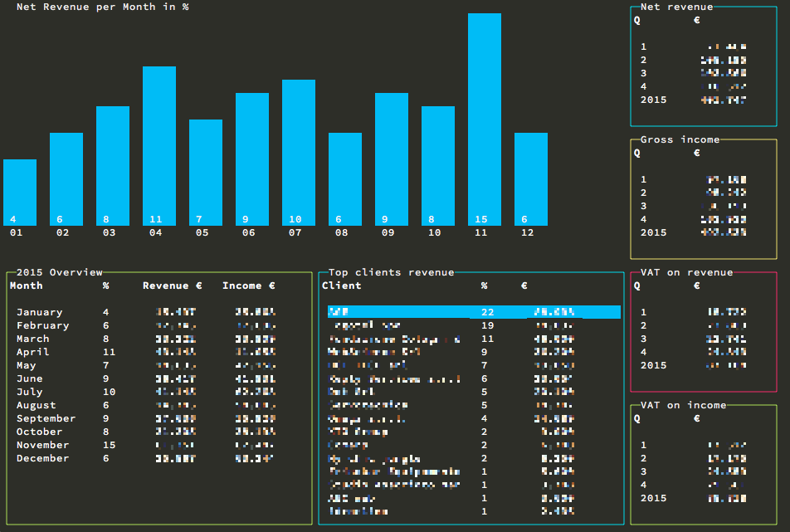The image size is (790, 532).
Task: Click the 'Top clients revenue' panel title
Action: (x=392, y=272)
